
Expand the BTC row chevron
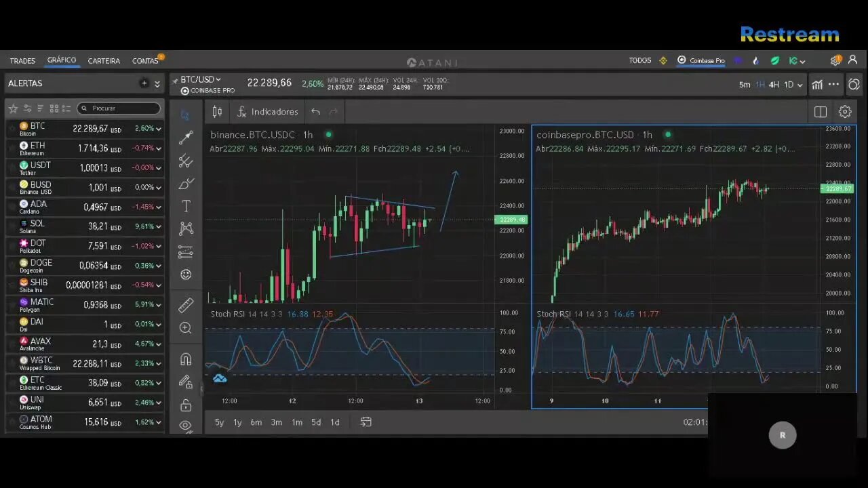click(159, 129)
